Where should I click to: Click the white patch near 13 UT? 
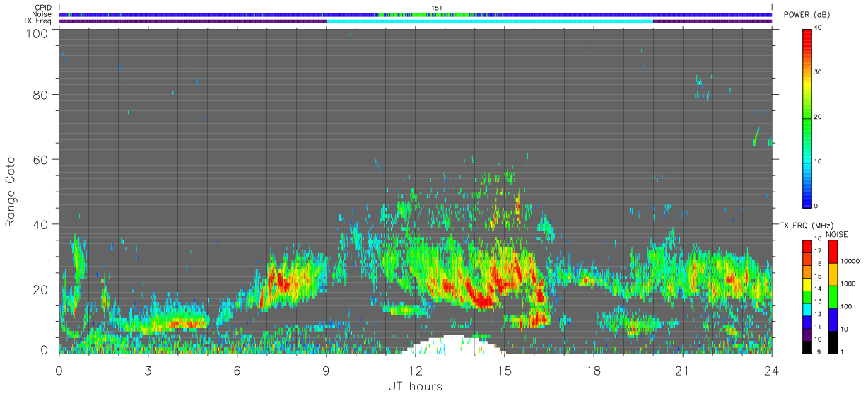453,344
